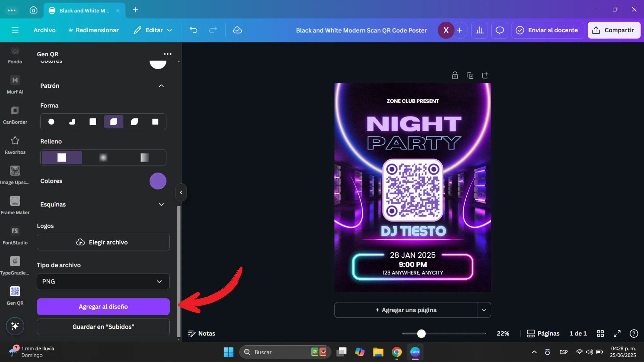Open the white color swatch at top
The image size is (644, 362).
tap(158, 64)
